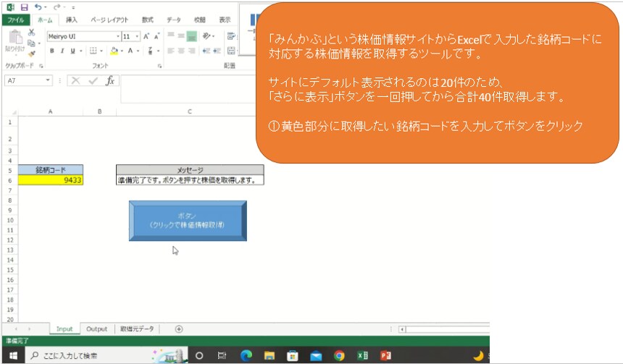Toggle italic formatting
The width and height of the screenshot is (623, 364).
(62, 51)
